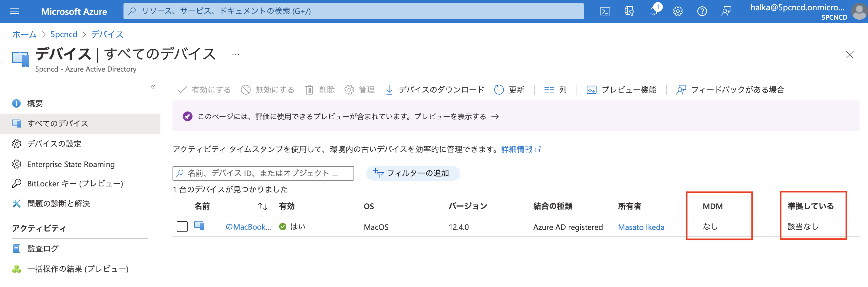Collapse the left sidebar with double chevron
Screen dimensions: 868x287
point(153,87)
